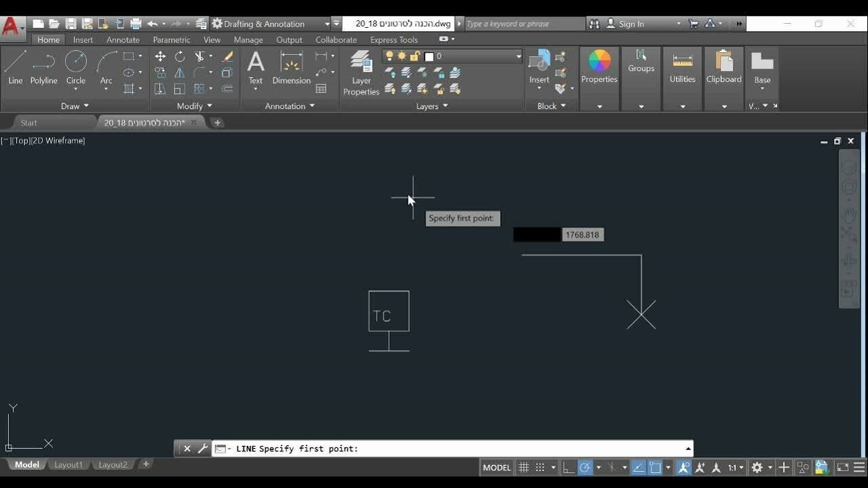Open the View ribbon tab
Viewport: 868px width, 488px height.
pos(212,40)
